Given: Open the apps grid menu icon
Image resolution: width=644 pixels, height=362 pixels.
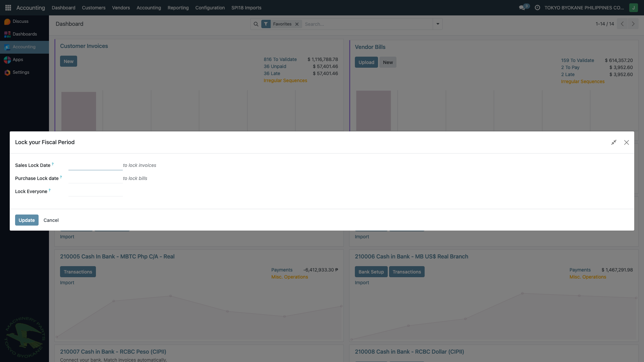Looking at the screenshot, I should pyautogui.click(x=8, y=7).
